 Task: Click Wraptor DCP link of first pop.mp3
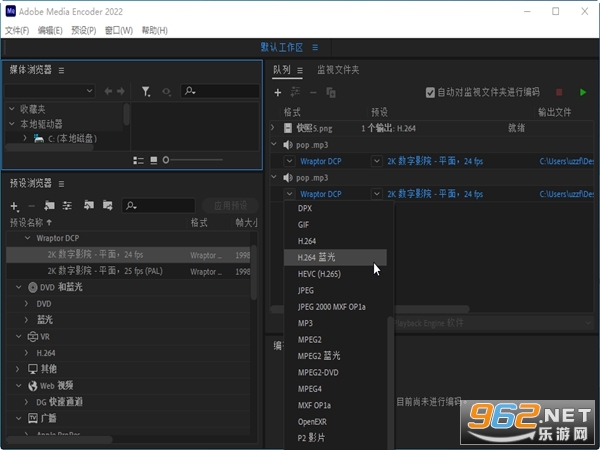[x=321, y=161]
